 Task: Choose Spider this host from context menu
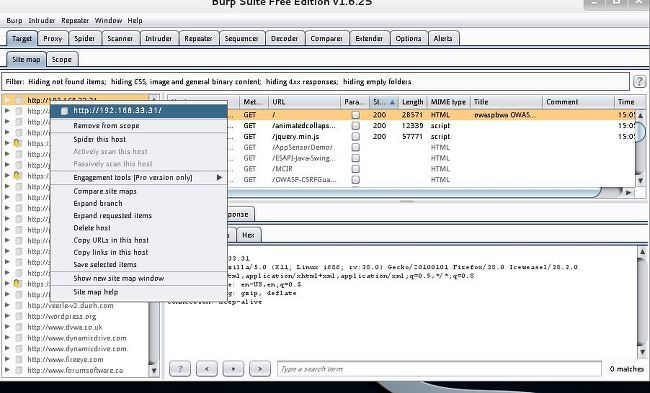[x=139, y=139]
